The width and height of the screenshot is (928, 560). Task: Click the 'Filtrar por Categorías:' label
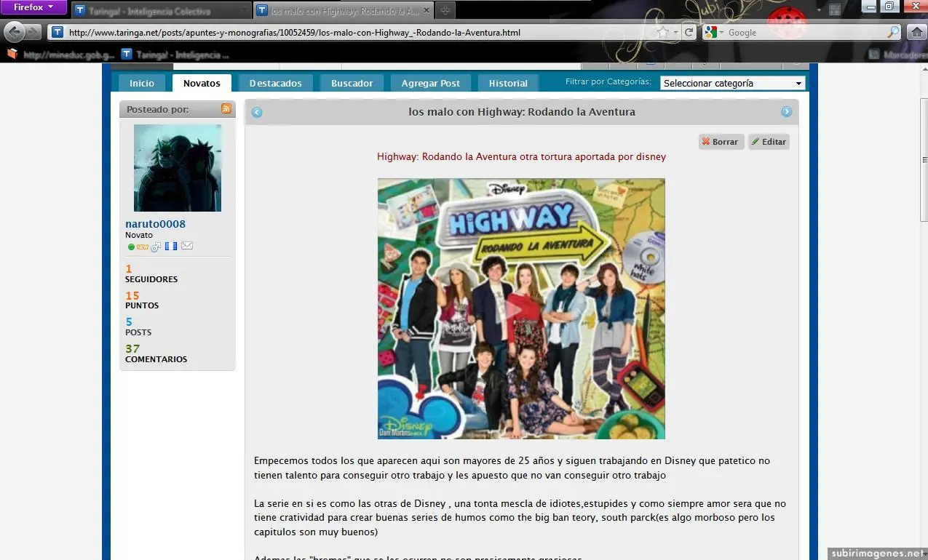pyautogui.click(x=608, y=81)
